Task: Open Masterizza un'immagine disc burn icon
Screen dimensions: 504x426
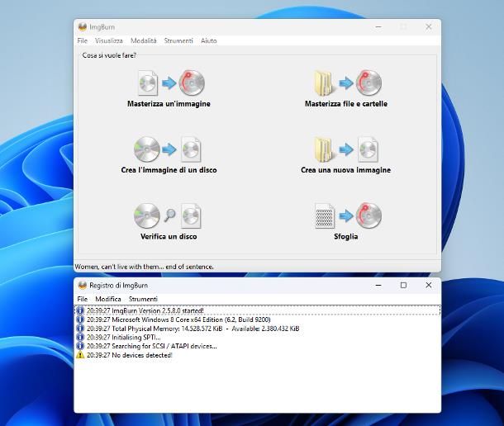Action: point(171,83)
